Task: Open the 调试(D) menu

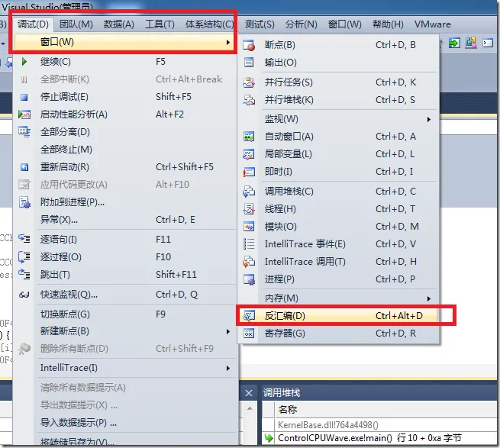Action: (33, 24)
